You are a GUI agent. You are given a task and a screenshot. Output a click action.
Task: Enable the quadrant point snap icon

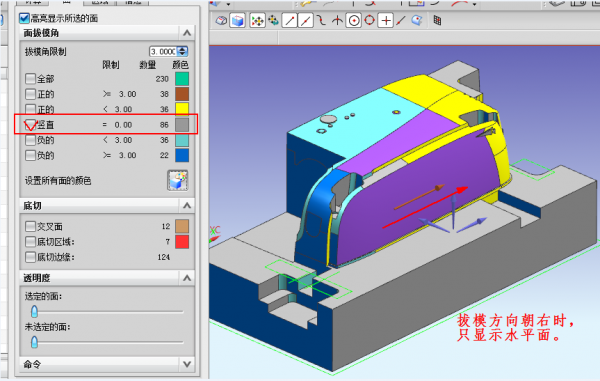click(x=370, y=20)
